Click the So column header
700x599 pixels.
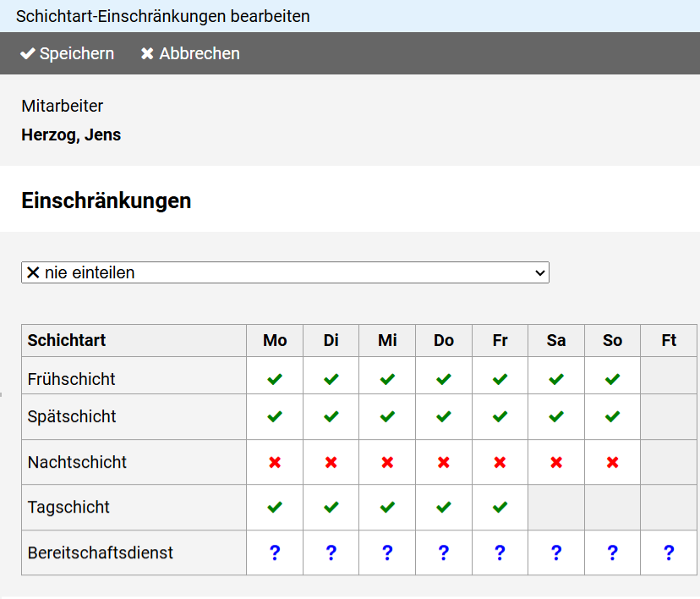click(x=612, y=340)
